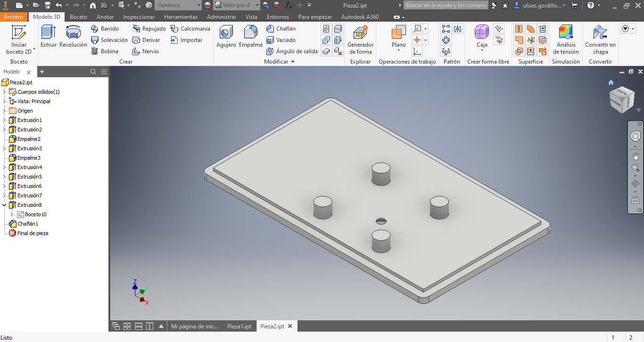Select Chaflán1 in the model browser
Screen dimensions: 644x342
[x=24, y=224]
